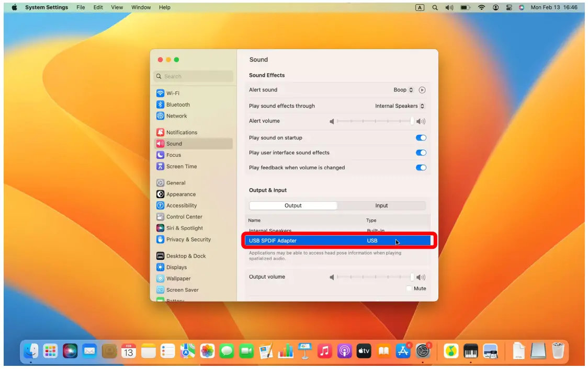Play the Boop alert sound preview
The image size is (588, 369).
coord(422,90)
